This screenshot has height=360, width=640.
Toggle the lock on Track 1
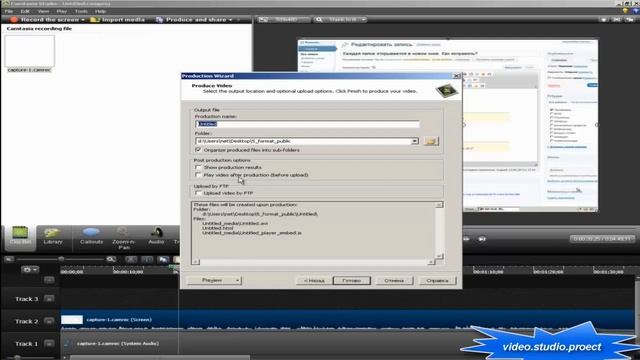(x=49, y=344)
